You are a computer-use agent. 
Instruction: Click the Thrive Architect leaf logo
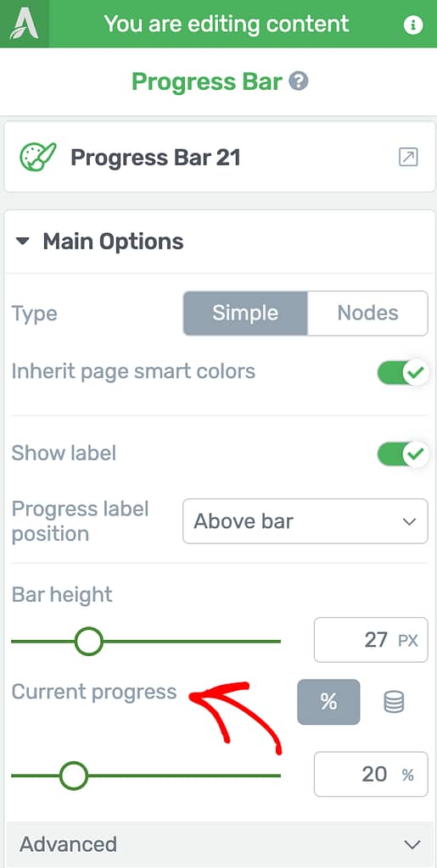[25, 24]
